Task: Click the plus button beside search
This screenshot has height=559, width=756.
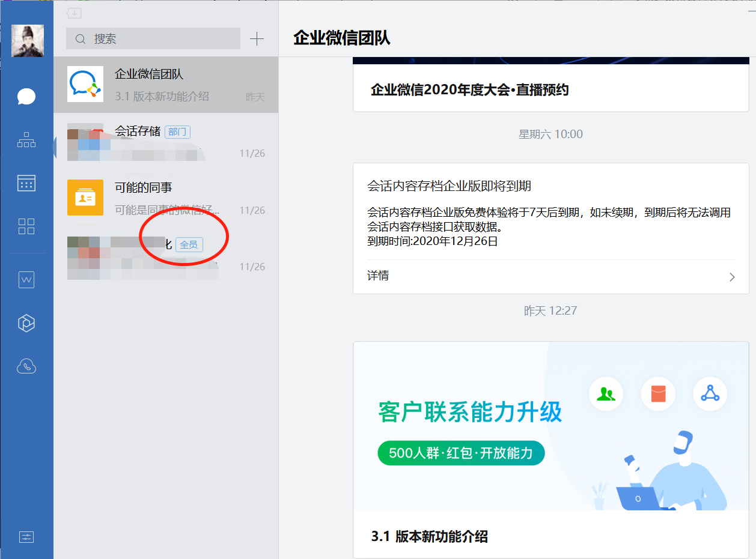Action: 257,39
